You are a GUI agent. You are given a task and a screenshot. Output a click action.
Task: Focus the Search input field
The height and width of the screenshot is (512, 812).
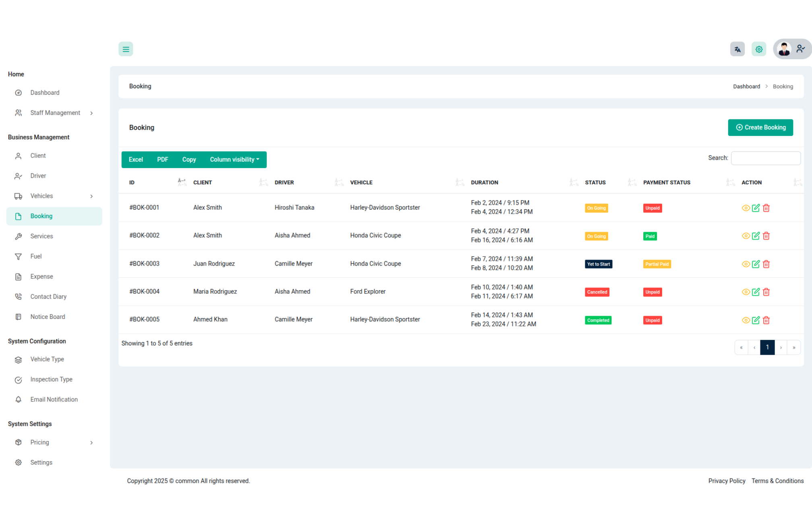point(765,158)
